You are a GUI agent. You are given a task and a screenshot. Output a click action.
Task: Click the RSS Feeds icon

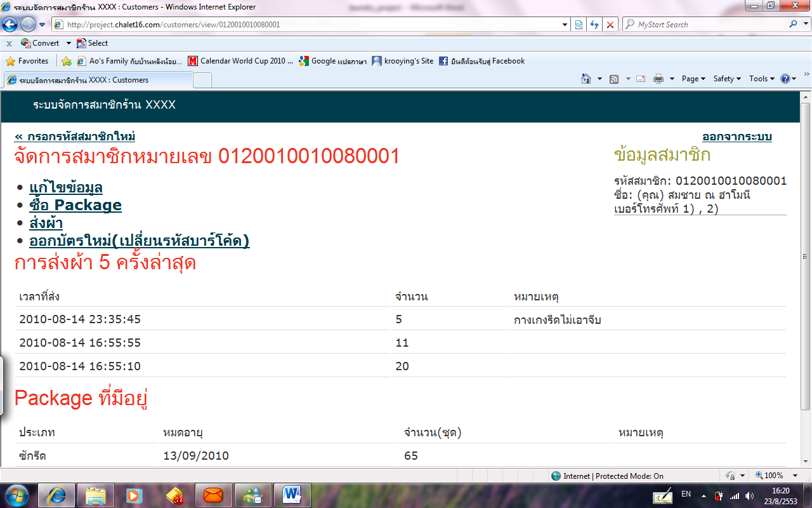tap(614, 79)
